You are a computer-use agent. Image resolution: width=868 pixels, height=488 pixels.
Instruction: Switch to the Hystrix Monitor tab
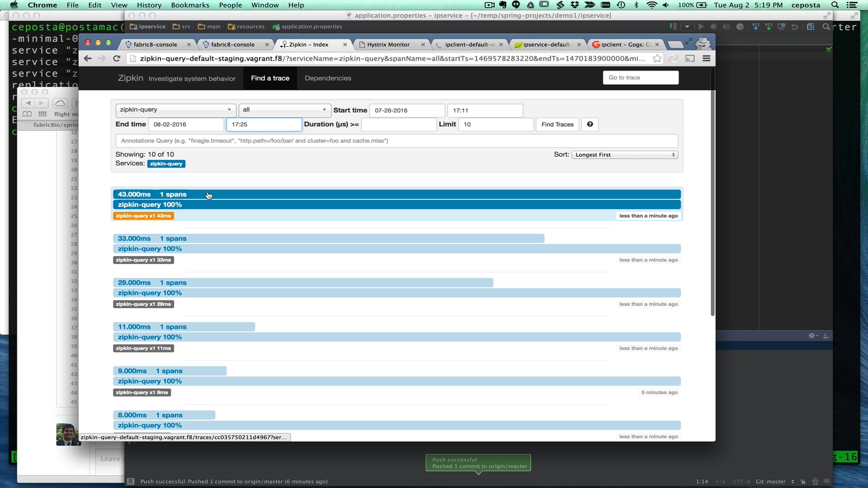pos(388,44)
